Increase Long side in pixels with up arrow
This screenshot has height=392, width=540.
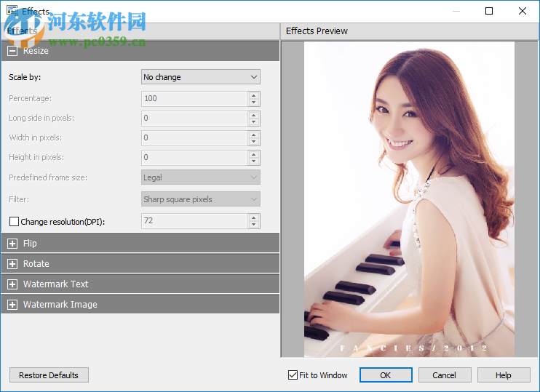click(x=254, y=115)
